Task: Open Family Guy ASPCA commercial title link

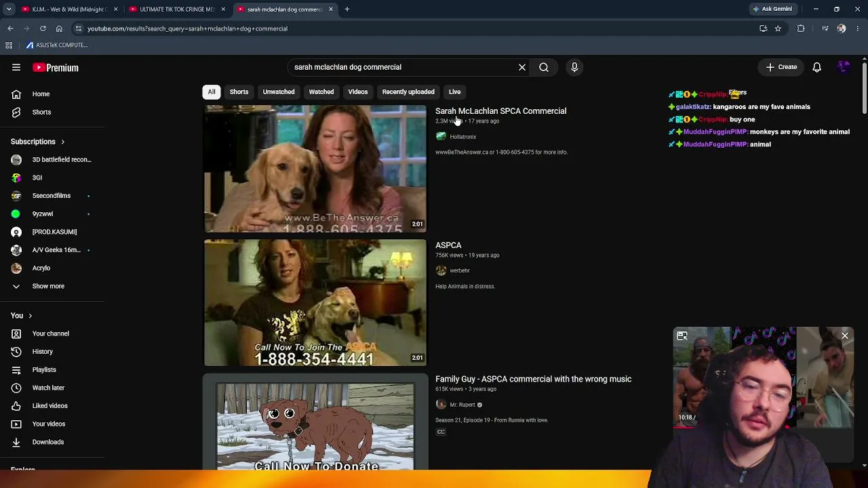Action: (x=533, y=379)
